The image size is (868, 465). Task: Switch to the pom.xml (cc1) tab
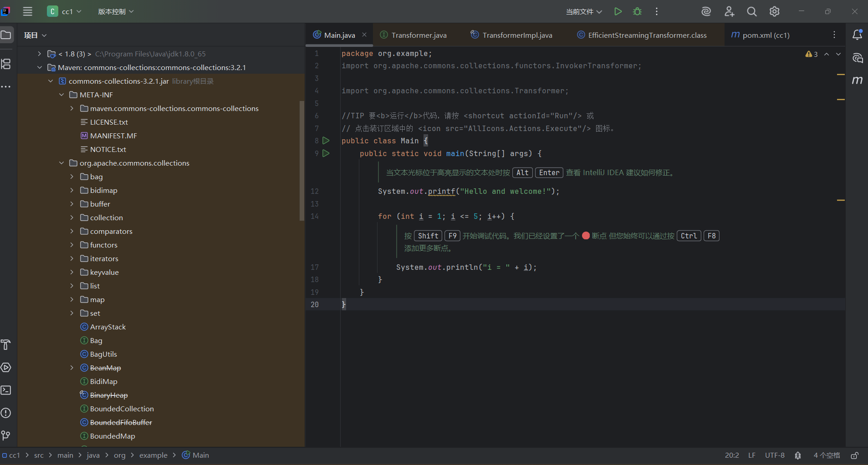pyautogui.click(x=766, y=35)
